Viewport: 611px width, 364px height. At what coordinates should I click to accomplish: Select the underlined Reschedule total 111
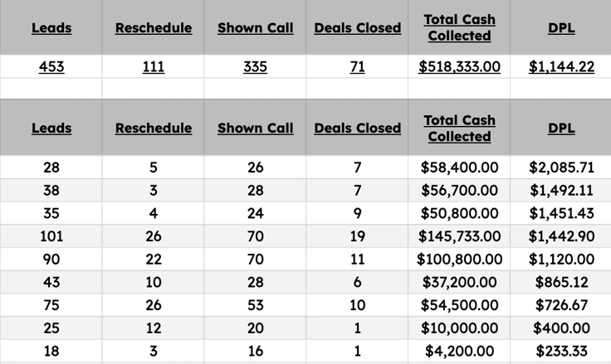click(154, 67)
